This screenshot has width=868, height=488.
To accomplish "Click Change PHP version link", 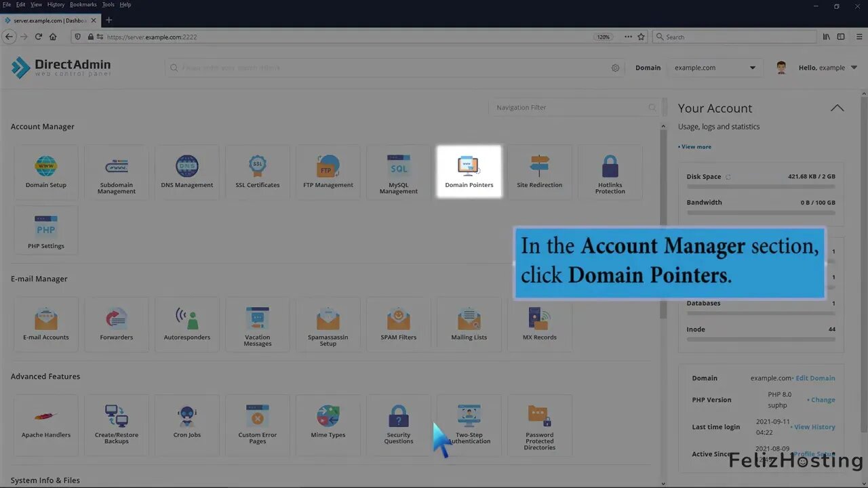I will point(821,400).
